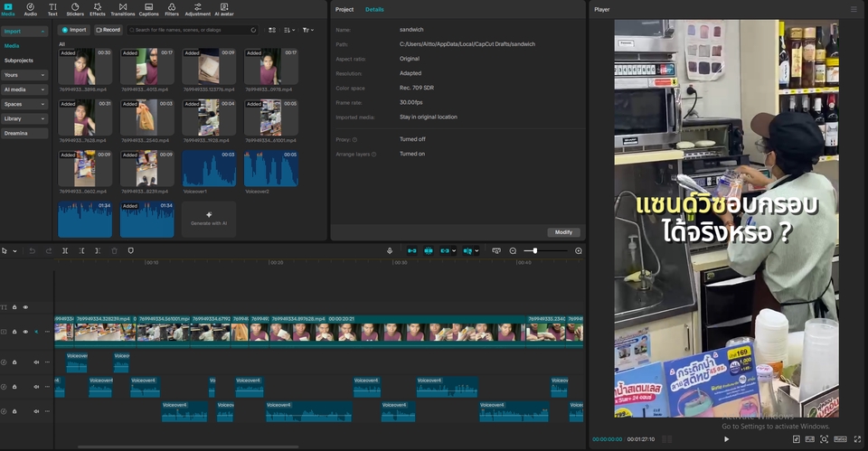This screenshot has height=451, width=868.
Task: Click the Player panel hamburger menu
Action: (x=854, y=9)
